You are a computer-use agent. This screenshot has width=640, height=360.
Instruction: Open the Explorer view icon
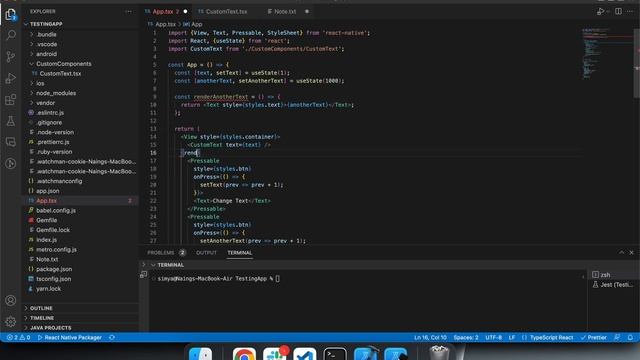11,15
